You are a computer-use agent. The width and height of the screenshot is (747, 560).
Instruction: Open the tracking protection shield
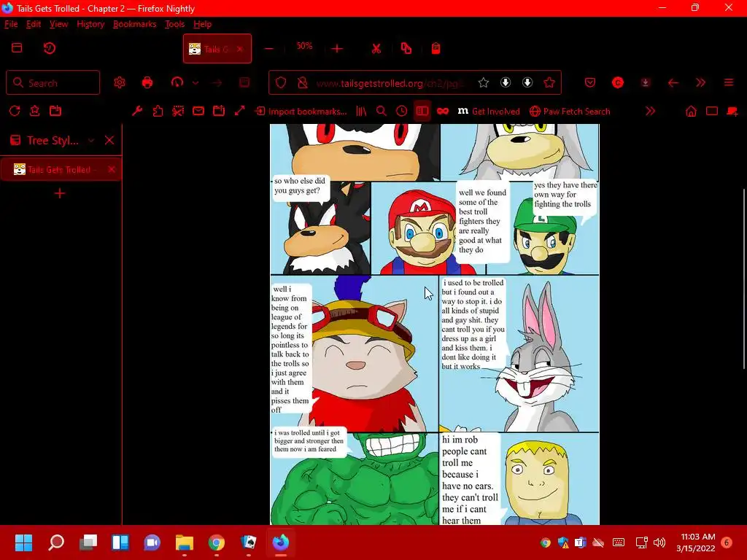coord(281,83)
